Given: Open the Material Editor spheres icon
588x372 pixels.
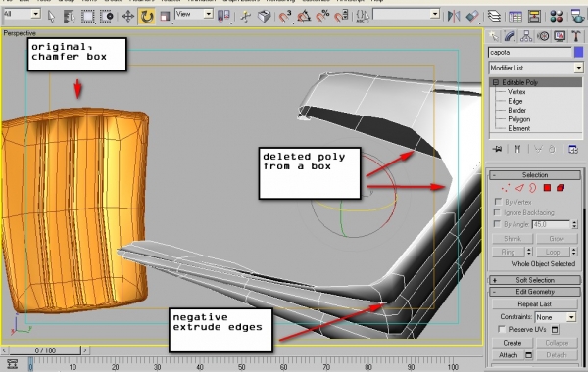Looking at the screenshot, I should coord(556,16).
